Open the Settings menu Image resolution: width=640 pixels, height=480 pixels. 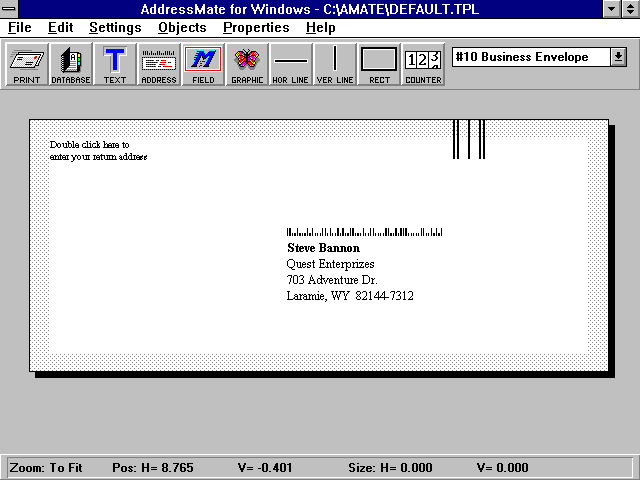coord(115,28)
